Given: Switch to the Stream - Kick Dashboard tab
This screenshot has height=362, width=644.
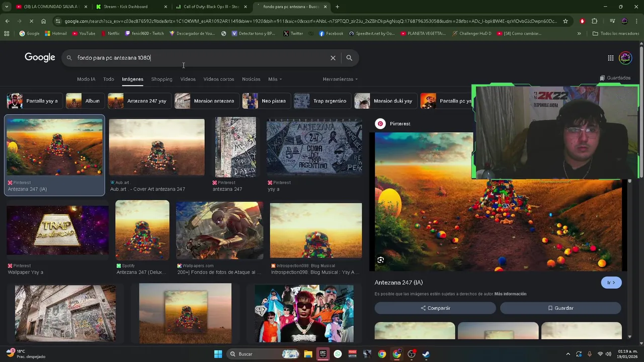Looking at the screenshot, I should [131, 7].
